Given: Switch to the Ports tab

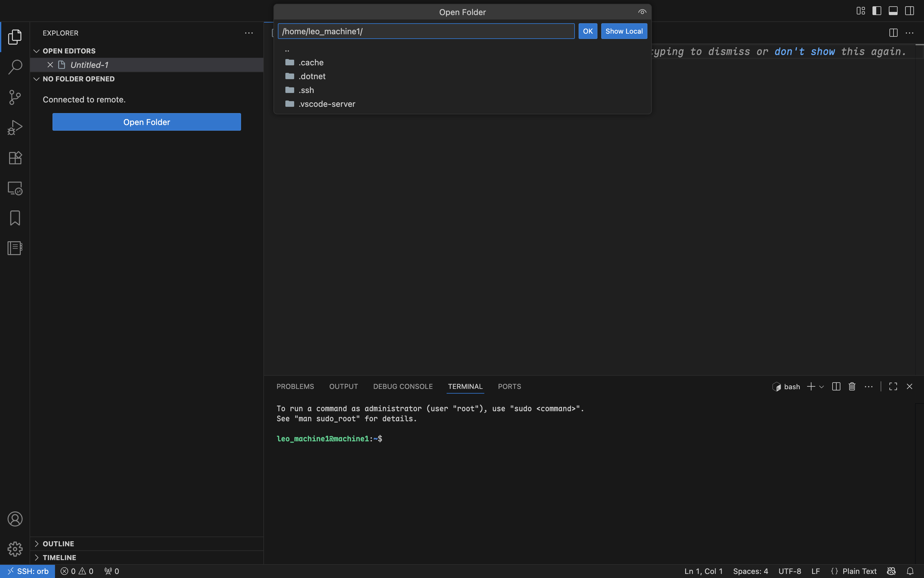Looking at the screenshot, I should click(509, 386).
